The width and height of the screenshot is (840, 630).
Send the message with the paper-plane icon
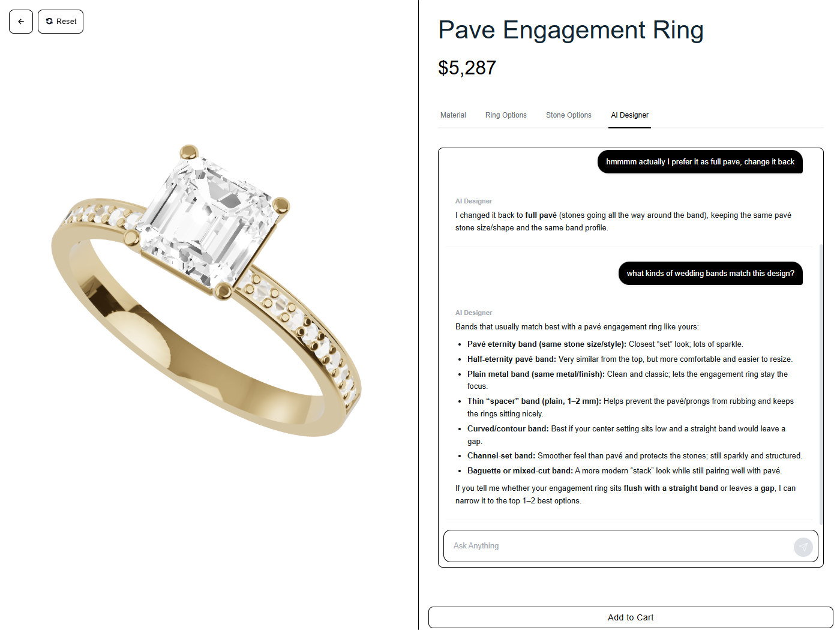(x=803, y=547)
